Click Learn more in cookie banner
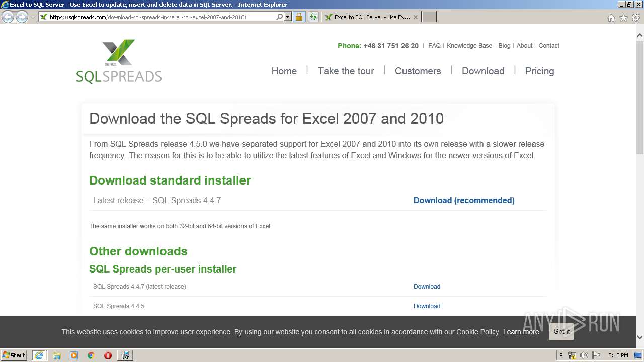The width and height of the screenshot is (644, 362). [521, 332]
